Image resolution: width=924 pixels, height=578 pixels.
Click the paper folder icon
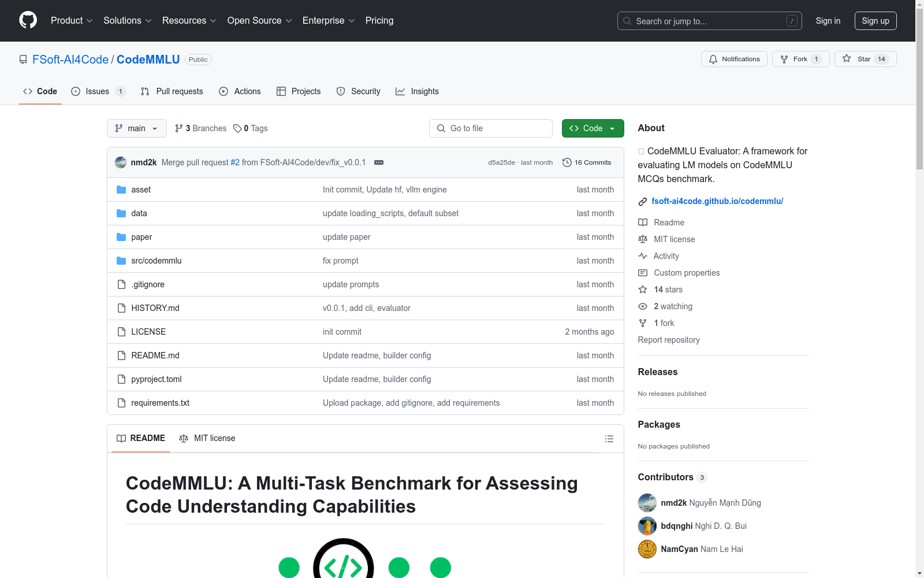click(121, 237)
